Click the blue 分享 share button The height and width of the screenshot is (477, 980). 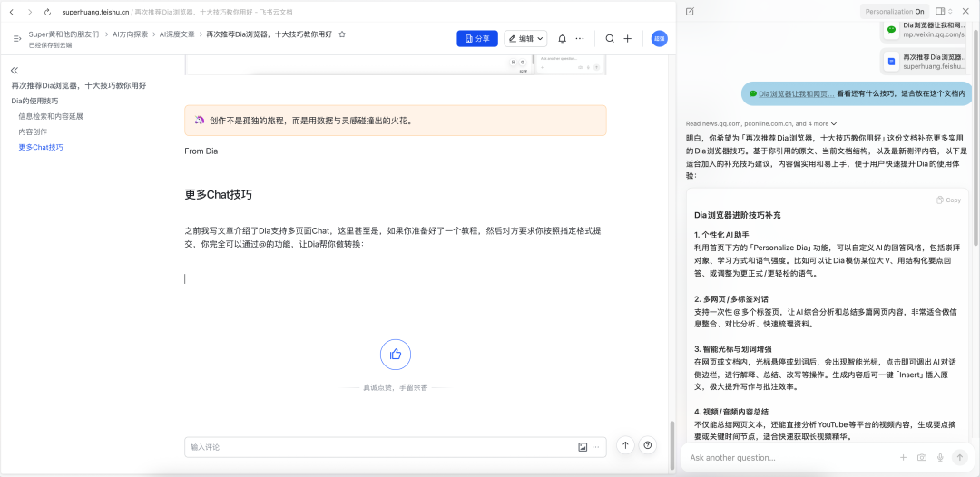point(477,38)
